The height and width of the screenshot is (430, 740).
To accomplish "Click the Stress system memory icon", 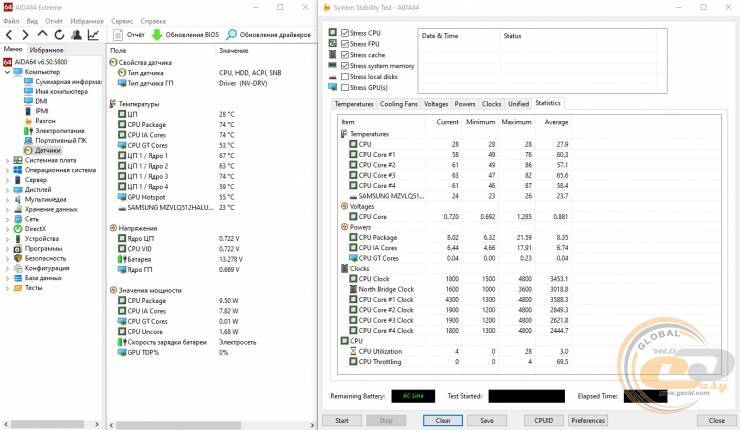I will (333, 65).
